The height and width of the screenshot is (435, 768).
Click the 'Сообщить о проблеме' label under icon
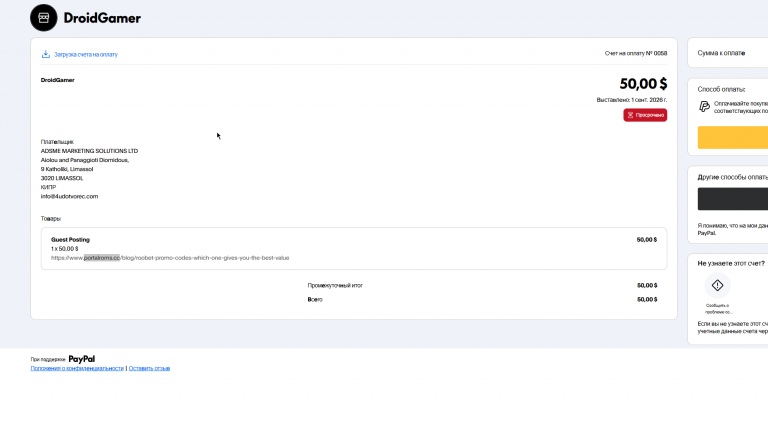[718, 309]
